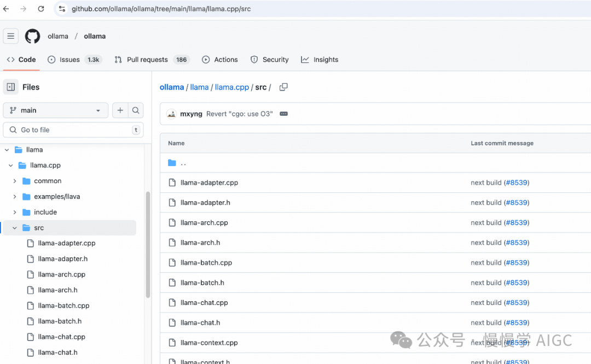Viewport: 591px width, 364px height.
Task: Open the ollama breadcrumb link
Action: pyautogui.click(x=171, y=87)
